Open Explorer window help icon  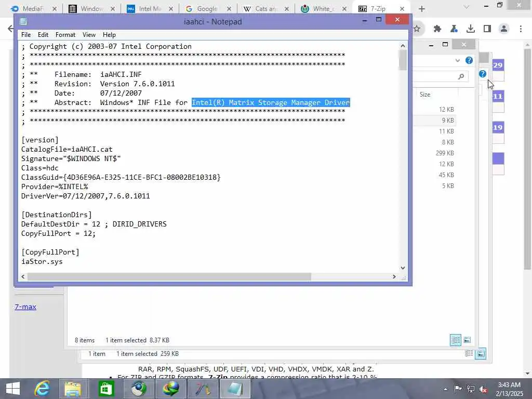point(469,60)
